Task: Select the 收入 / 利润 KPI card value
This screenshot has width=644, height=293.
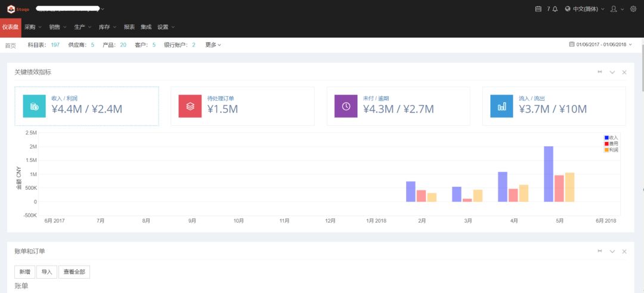Action: [x=86, y=109]
